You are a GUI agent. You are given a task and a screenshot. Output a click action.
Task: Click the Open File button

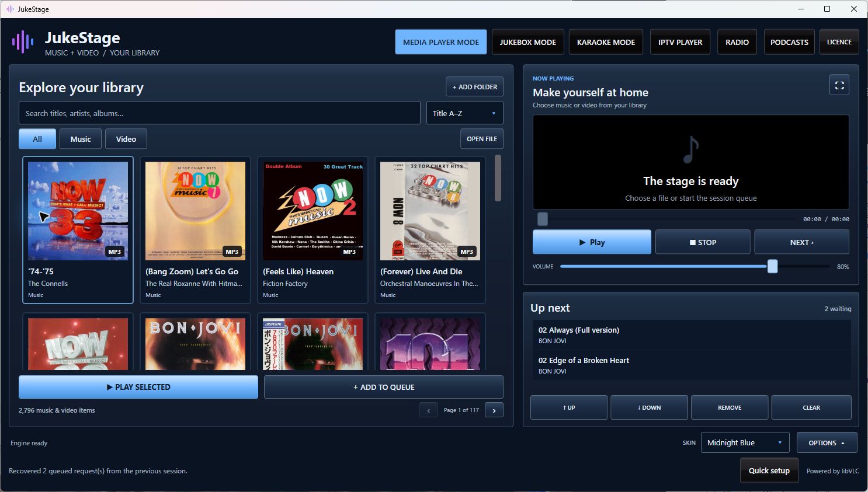pos(482,139)
